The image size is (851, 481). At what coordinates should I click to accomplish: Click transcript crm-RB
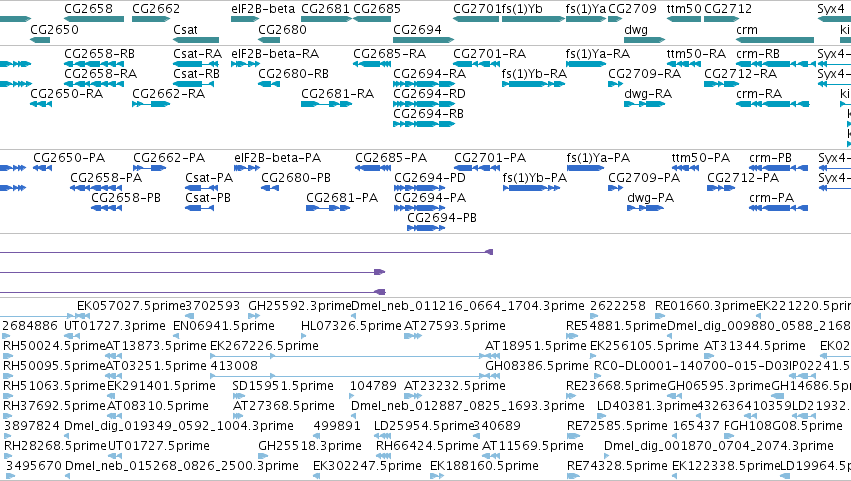[x=775, y=64]
